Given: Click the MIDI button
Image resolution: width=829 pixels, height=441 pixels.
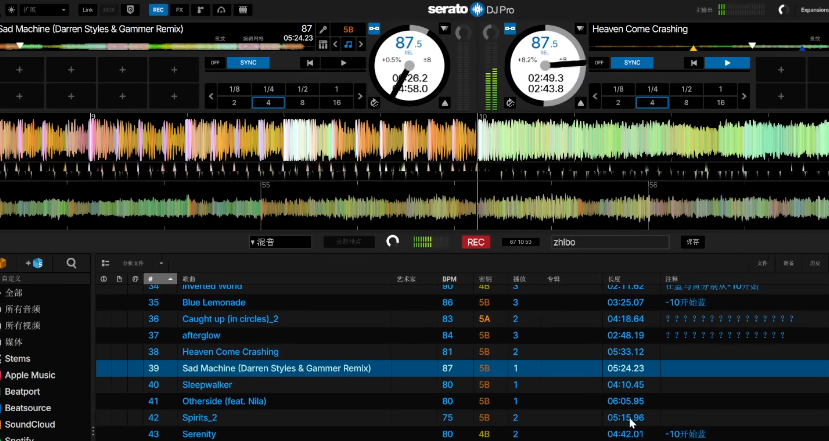Looking at the screenshot, I should point(109,10).
